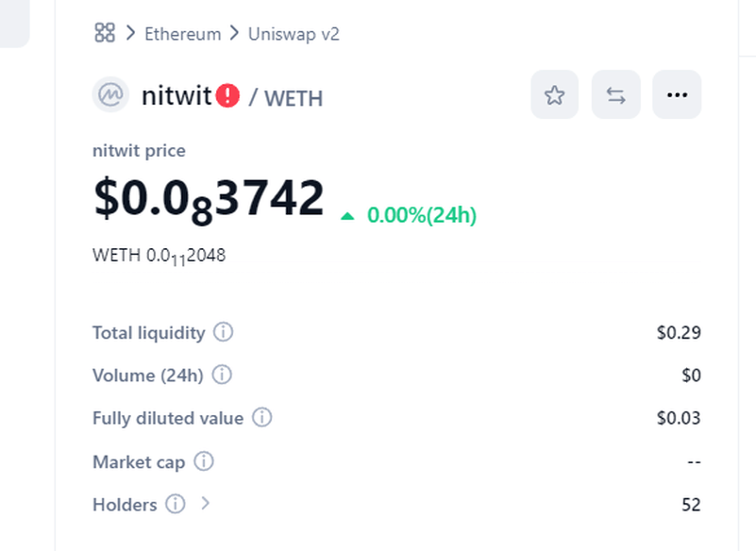The image size is (756, 551).
Task: Click the red warning icon beside nitwit
Action: tap(227, 95)
